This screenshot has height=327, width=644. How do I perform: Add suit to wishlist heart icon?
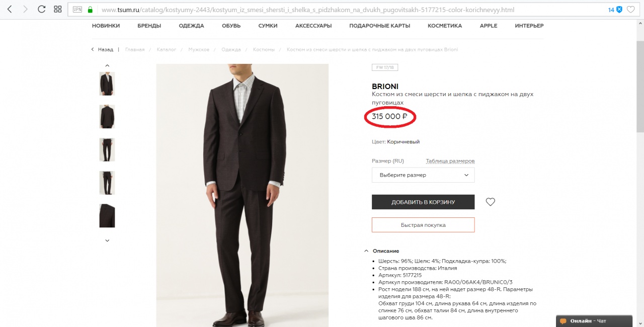pos(491,202)
